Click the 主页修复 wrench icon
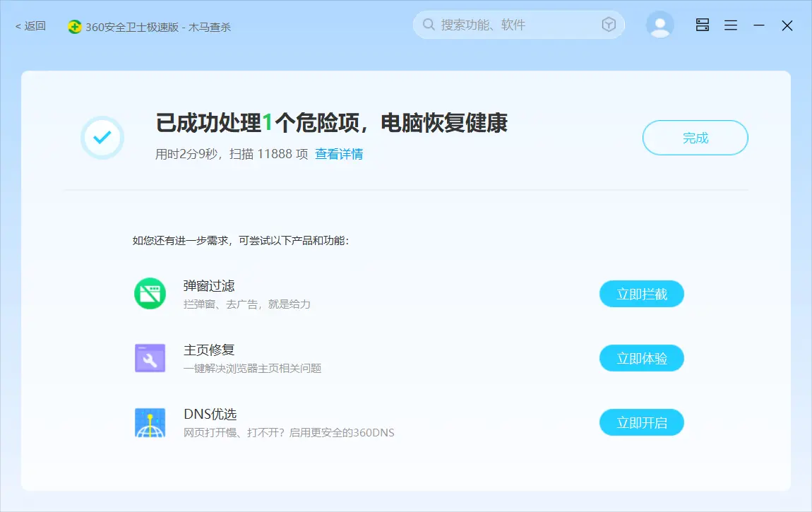This screenshot has height=512, width=812. pos(150,358)
